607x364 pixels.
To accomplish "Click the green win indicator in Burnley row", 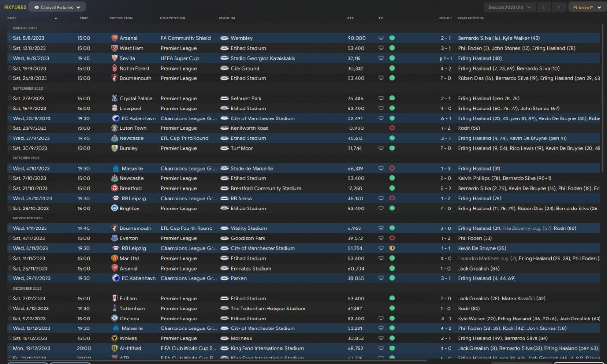I will [x=392, y=148].
